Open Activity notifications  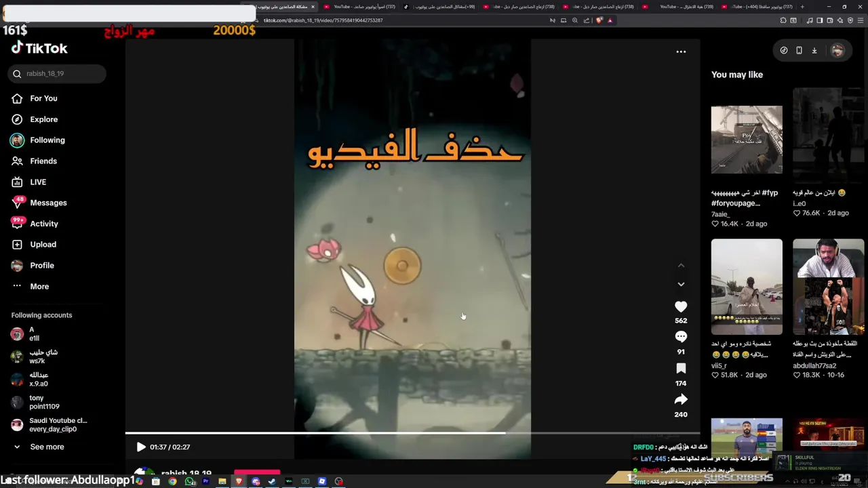(44, 224)
